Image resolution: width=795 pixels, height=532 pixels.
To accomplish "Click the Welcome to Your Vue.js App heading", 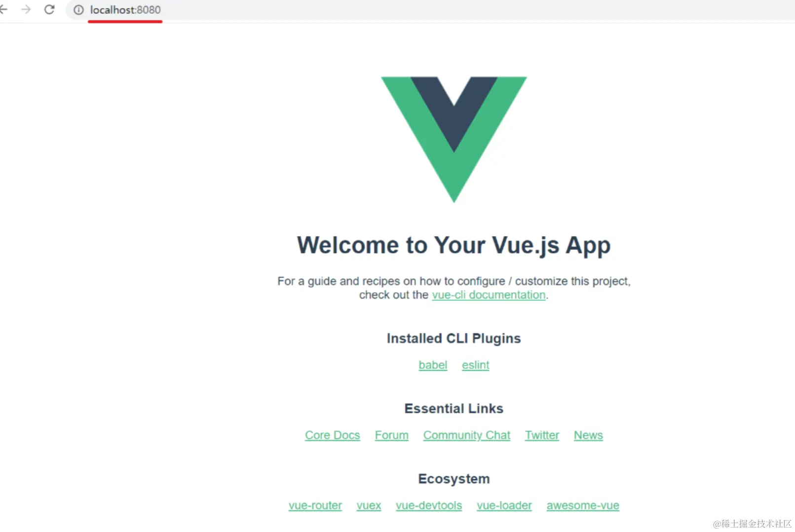I will (x=454, y=246).
